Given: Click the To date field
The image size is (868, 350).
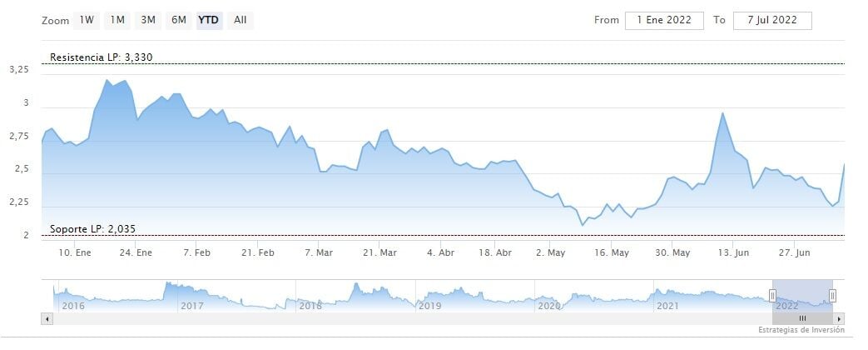Looking at the screenshot, I should point(771,20).
